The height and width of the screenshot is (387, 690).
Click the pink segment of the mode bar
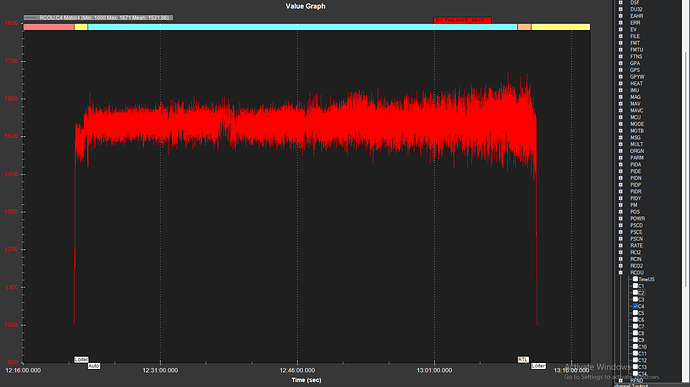point(49,27)
